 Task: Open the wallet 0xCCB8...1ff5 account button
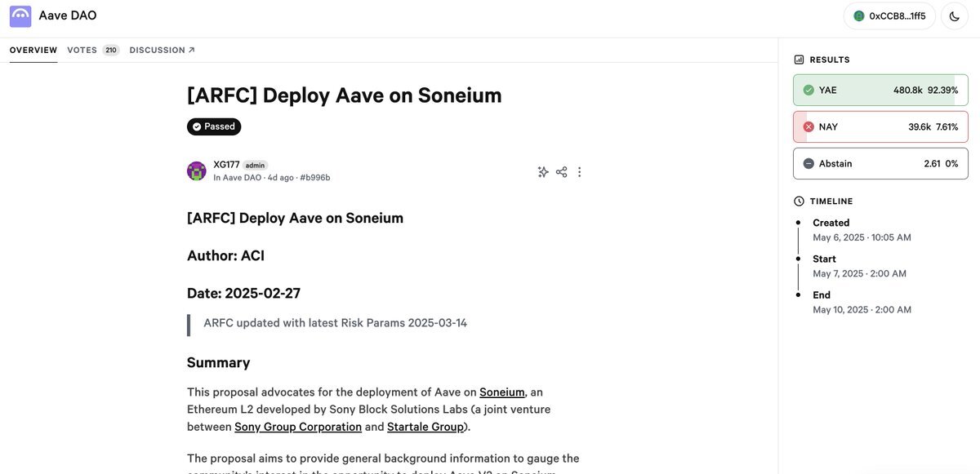point(889,16)
